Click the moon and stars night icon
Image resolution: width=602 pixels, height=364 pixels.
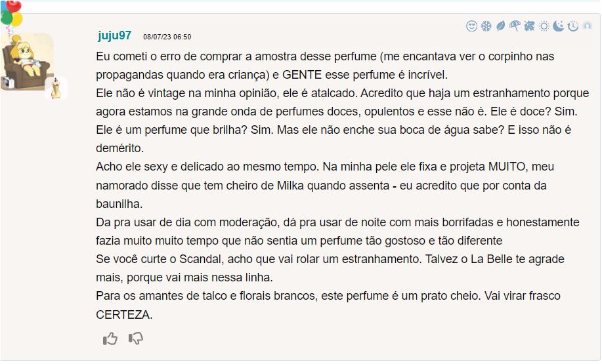[x=558, y=26]
